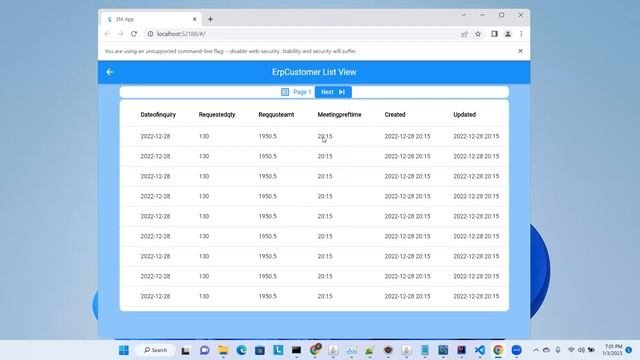View site information icon in address bar
This screenshot has height=360, width=640.
[150, 34]
